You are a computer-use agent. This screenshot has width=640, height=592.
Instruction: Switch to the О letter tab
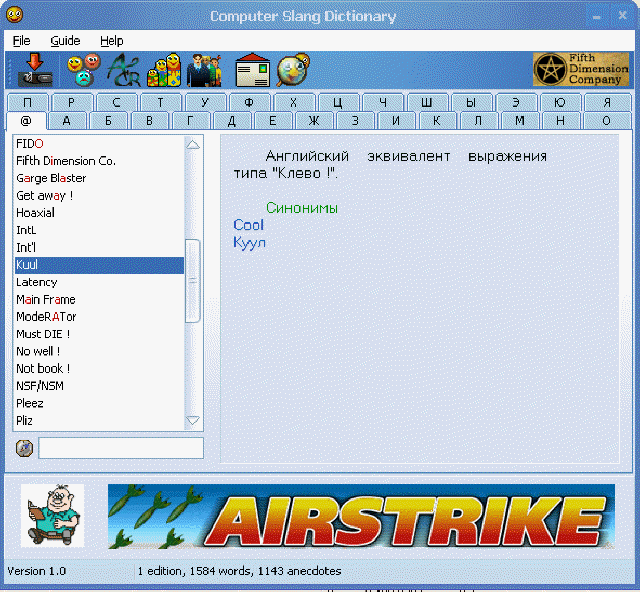[607, 121]
